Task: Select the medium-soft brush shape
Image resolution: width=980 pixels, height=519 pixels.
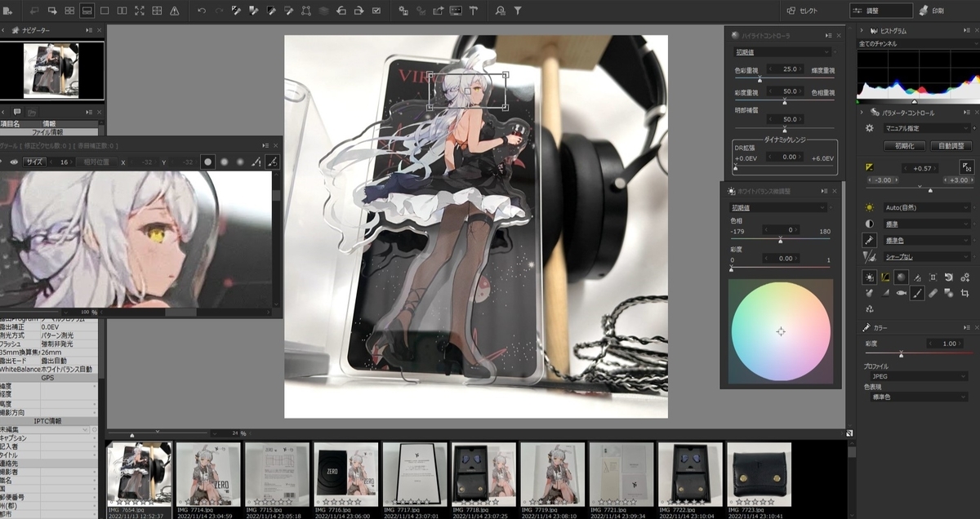Action: (225, 162)
